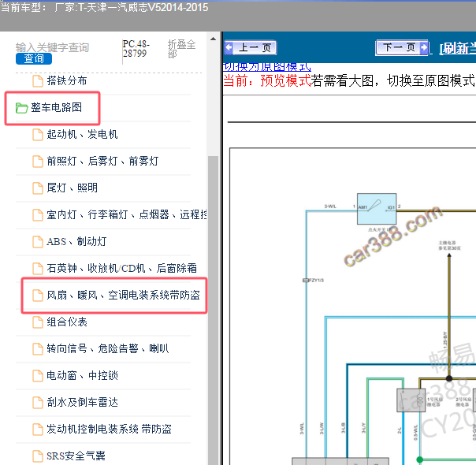Open 电动窗、中控锁 diagram
The image size is (476, 465).
coord(82,375)
